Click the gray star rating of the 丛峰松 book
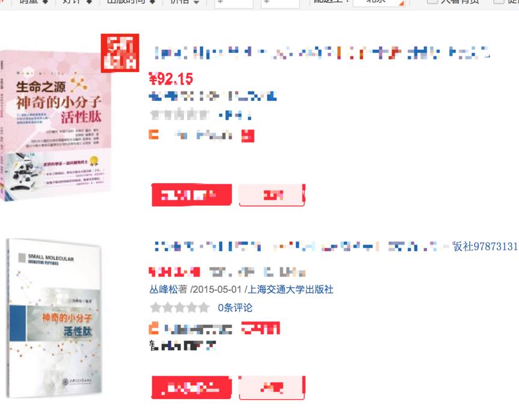Screen dimensions: 519x420 click(x=180, y=308)
